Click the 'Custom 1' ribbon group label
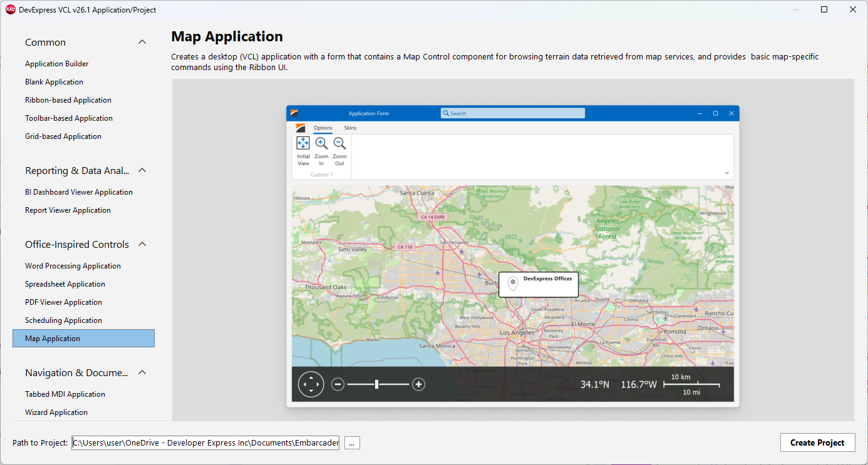Image resolution: width=868 pixels, height=465 pixels. click(x=322, y=175)
